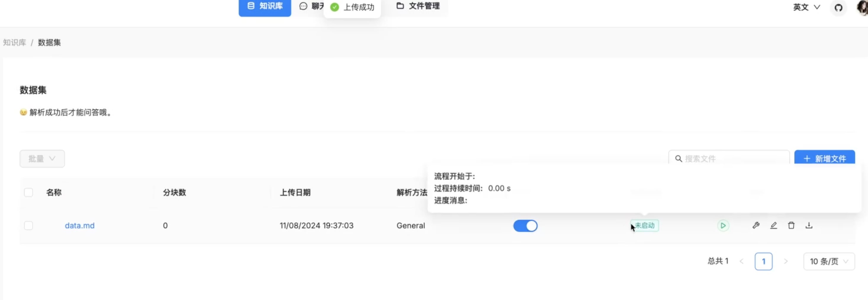Viewport: 868px width, 300px height.
Task: Click the 新增文件 button
Action: point(824,158)
